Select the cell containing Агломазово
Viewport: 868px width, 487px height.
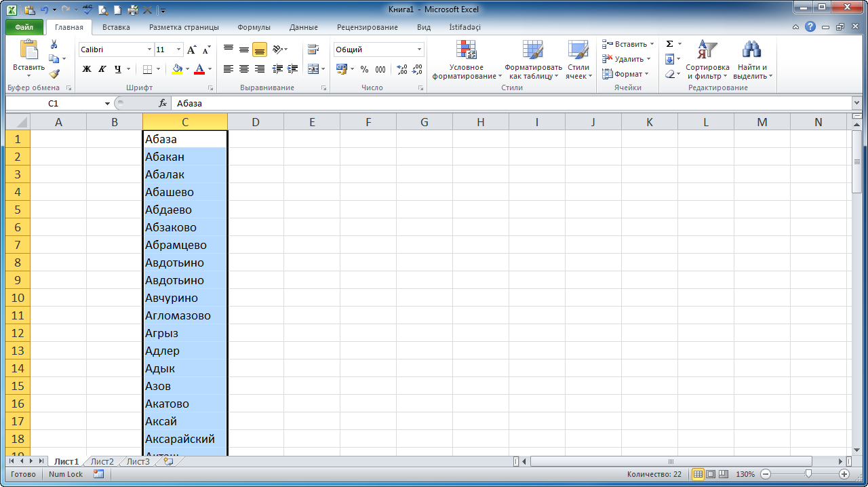click(185, 315)
